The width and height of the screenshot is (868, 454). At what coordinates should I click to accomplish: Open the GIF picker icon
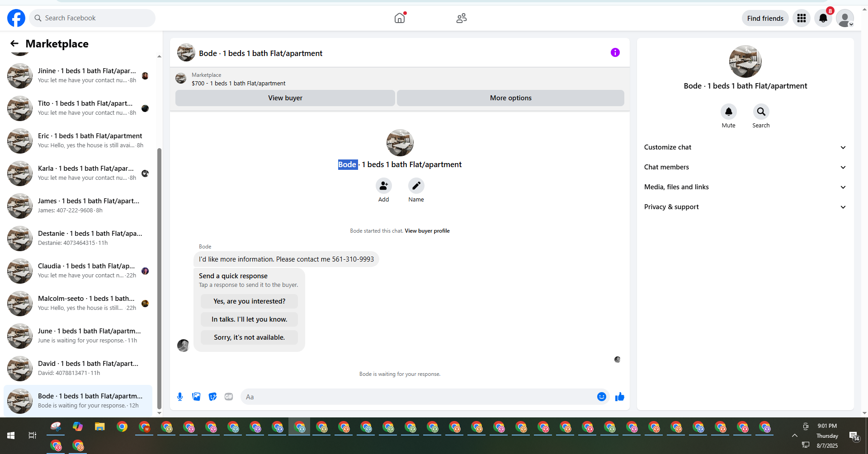(229, 397)
